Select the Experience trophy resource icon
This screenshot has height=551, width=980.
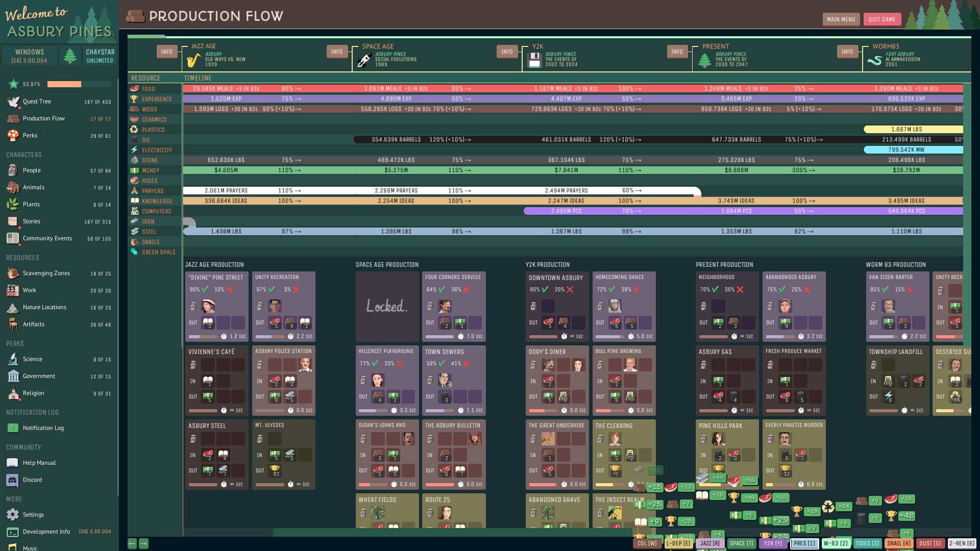134,98
